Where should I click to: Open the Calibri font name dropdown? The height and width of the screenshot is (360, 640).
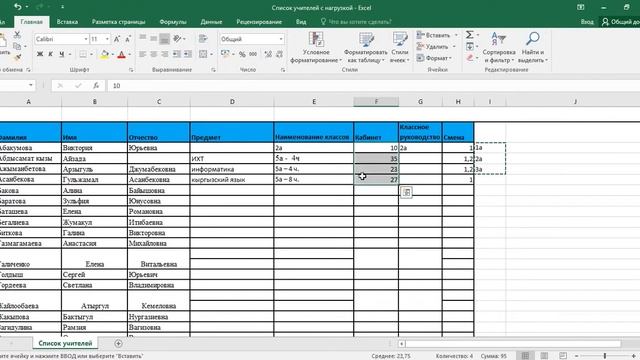86,39
